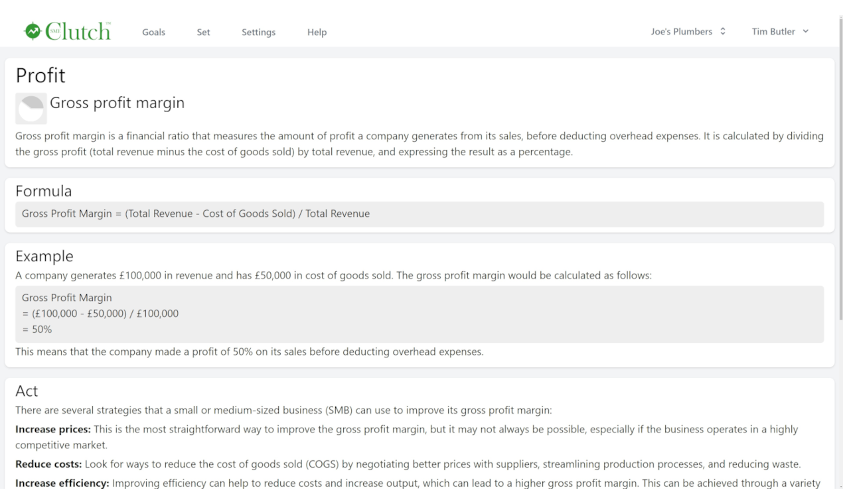Viewport: 843px width, 504px height.
Task: Open the Goals menu item
Action: coord(154,32)
